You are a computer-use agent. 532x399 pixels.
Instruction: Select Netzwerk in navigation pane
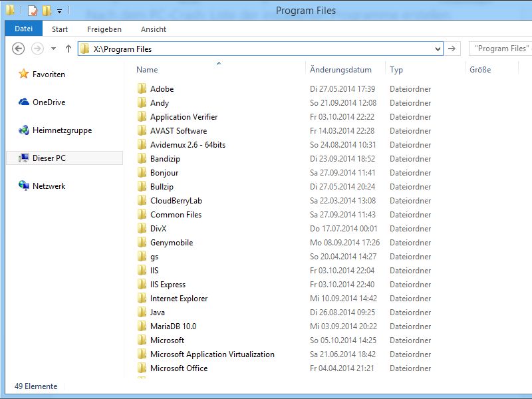pos(49,186)
